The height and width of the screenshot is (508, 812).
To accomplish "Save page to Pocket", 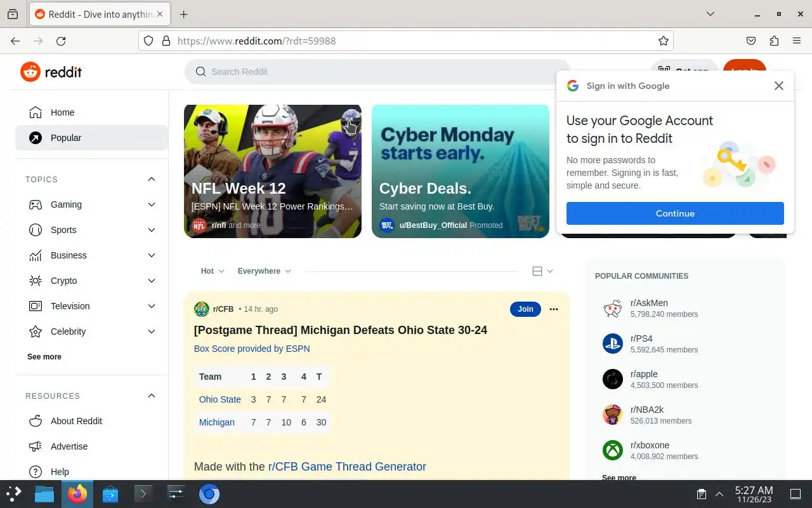I will pyautogui.click(x=751, y=41).
